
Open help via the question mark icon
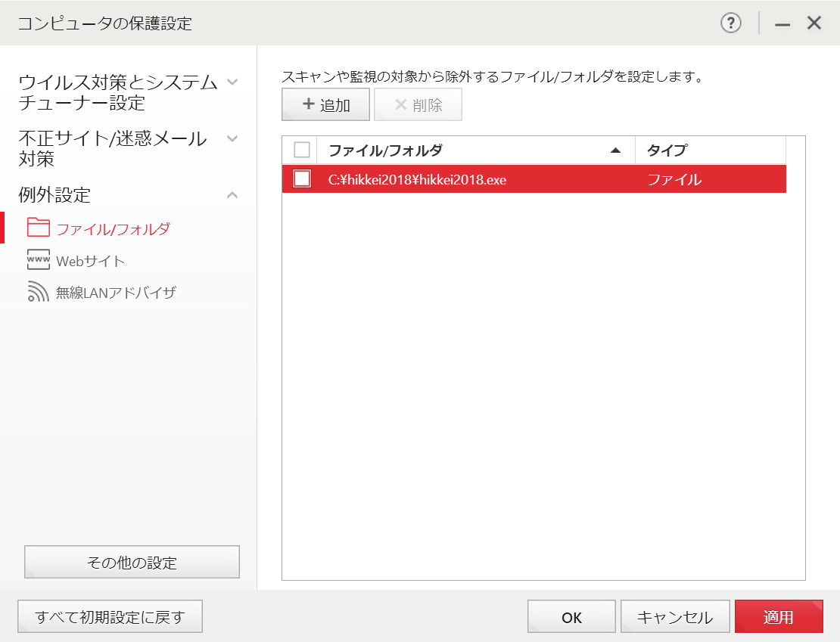click(730, 23)
